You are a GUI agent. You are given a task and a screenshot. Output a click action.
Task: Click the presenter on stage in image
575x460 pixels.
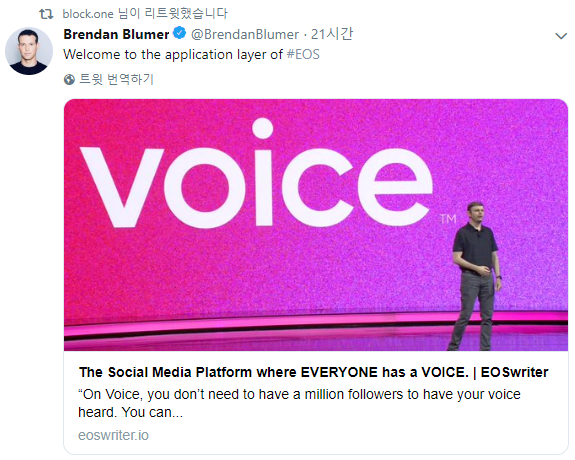476,276
